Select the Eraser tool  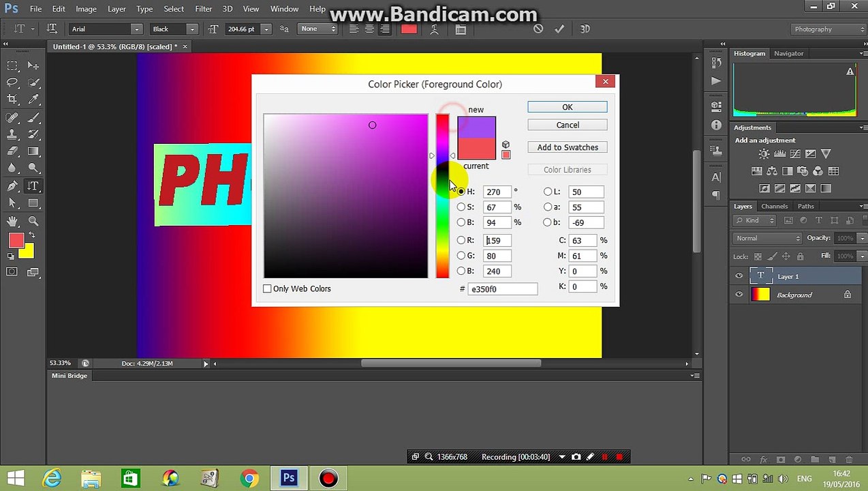12,151
